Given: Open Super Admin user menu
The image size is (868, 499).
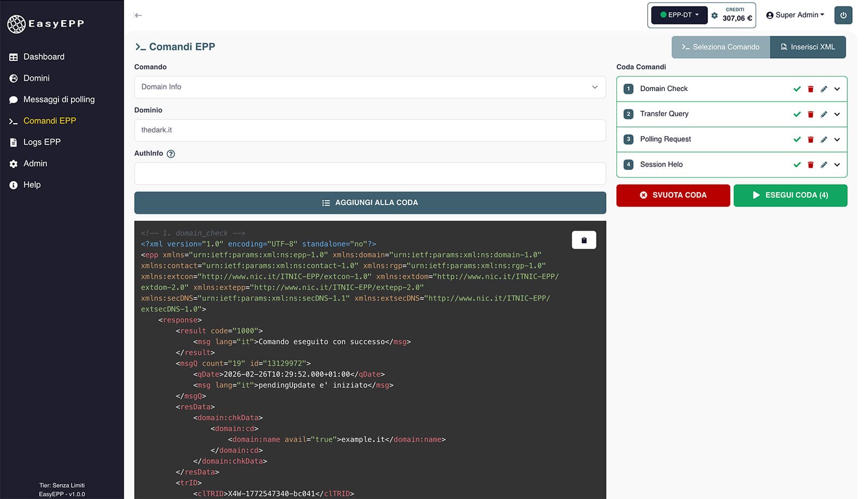Looking at the screenshot, I should coord(795,15).
